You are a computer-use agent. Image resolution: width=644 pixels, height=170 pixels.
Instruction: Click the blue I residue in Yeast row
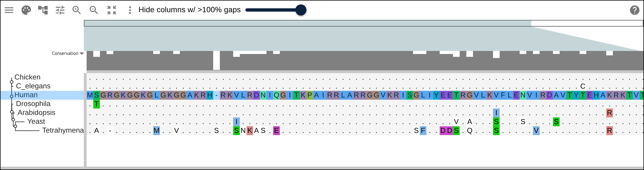click(x=237, y=122)
